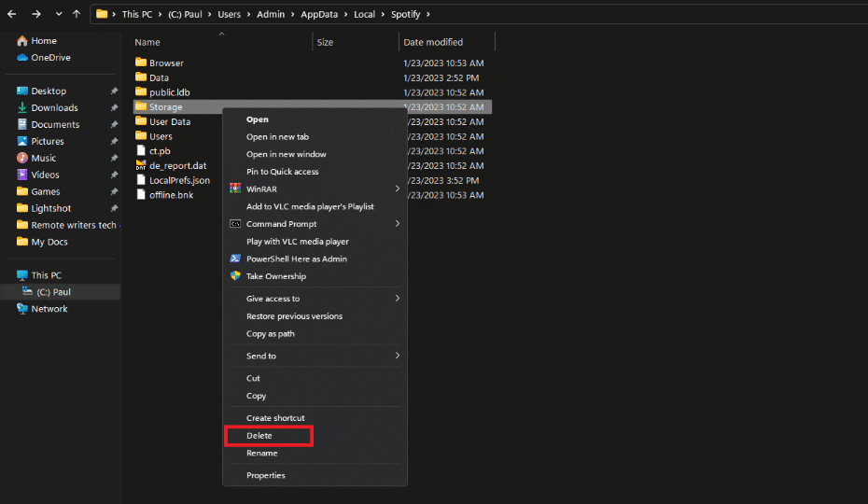Sort by Size column header
The width and height of the screenshot is (868, 504).
coord(325,42)
